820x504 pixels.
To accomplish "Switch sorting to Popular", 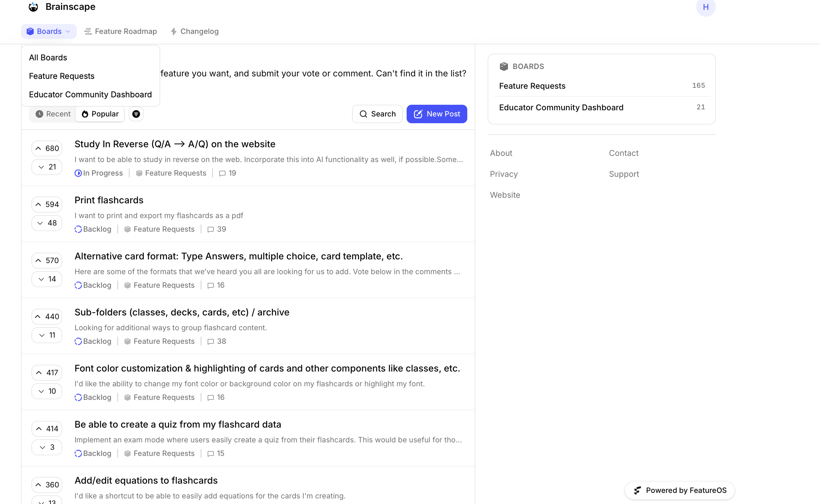I will (100, 114).
